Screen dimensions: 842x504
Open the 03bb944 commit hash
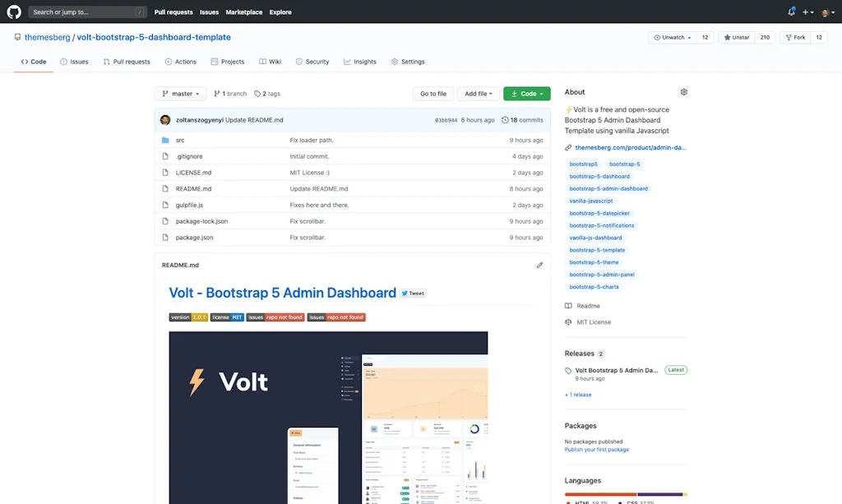pos(446,120)
